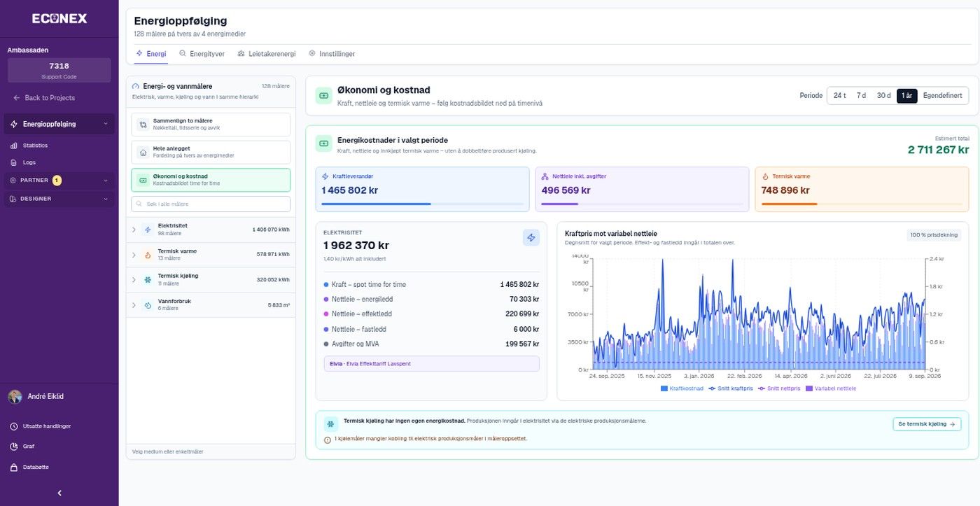Click the Søk i alle målere search field
This screenshot has height=506, width=980.
point(211,204)
